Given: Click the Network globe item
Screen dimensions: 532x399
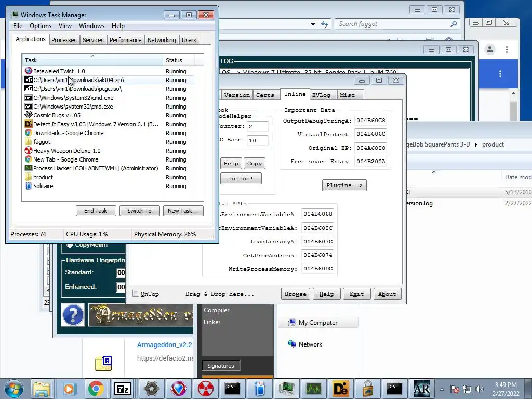Looking at the screenshot, I should (305, 344).
